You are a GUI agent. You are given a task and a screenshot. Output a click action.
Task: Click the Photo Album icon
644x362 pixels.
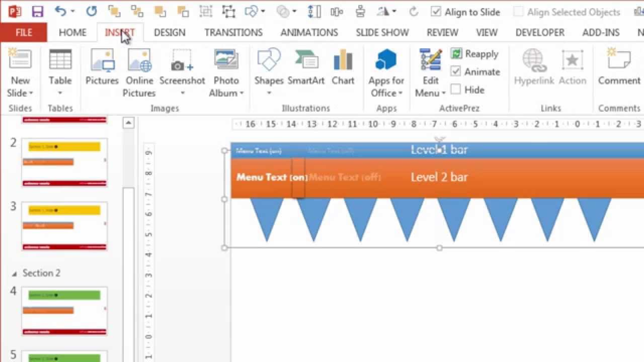[226, 60]
